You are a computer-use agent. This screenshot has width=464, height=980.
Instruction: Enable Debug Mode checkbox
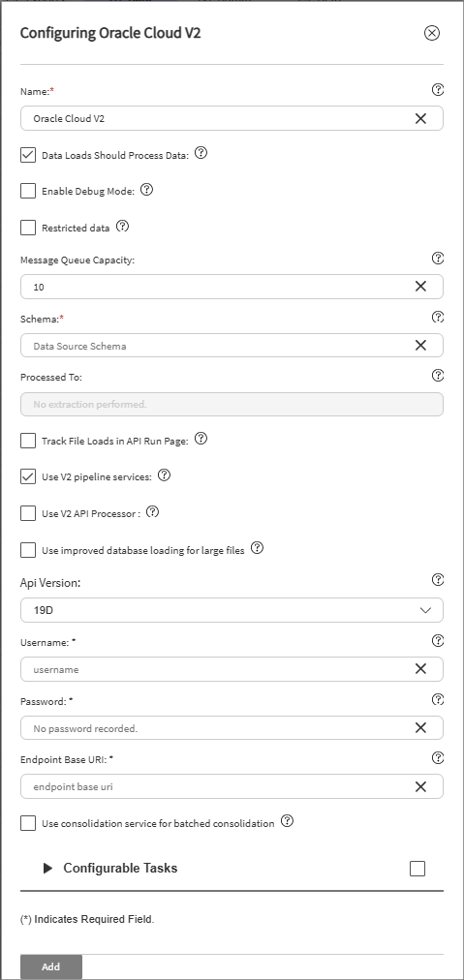coord(28,191)
